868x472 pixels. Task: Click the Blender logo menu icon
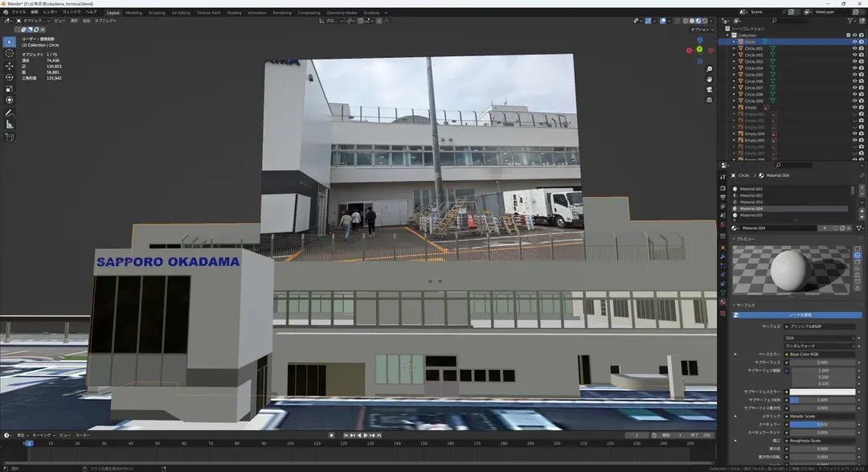(6, 12)
